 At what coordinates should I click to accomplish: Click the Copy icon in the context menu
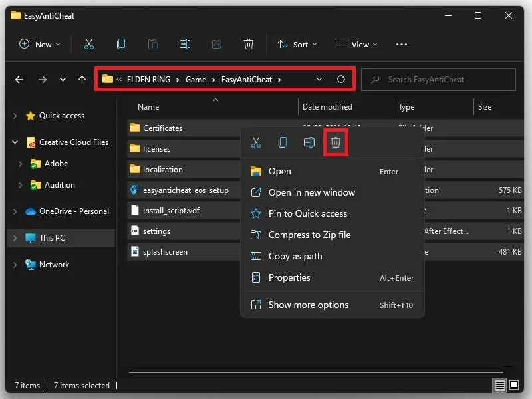[x=282, y=142]
